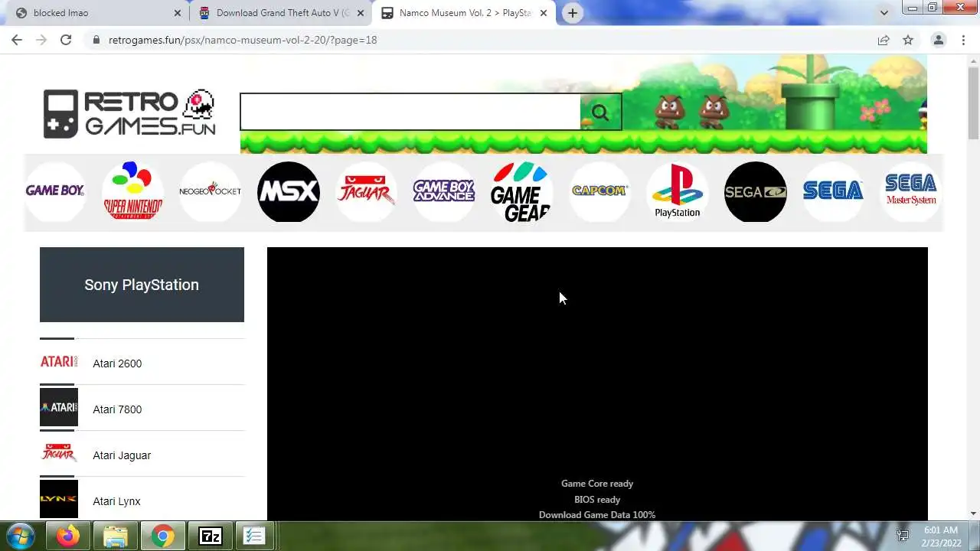Open the Jaguar logo in the console strip
Viewport: 980px width, 551px height.
[x=367, y=191]
